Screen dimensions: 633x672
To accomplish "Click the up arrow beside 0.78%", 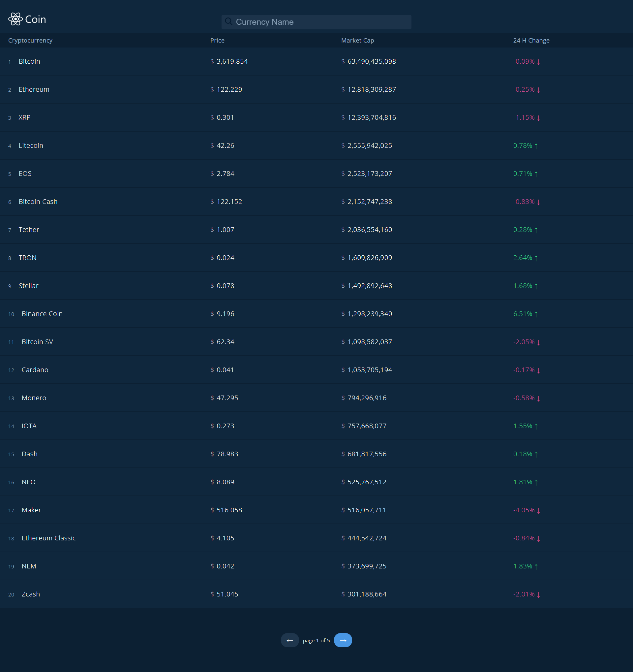I will pos(536,146).
